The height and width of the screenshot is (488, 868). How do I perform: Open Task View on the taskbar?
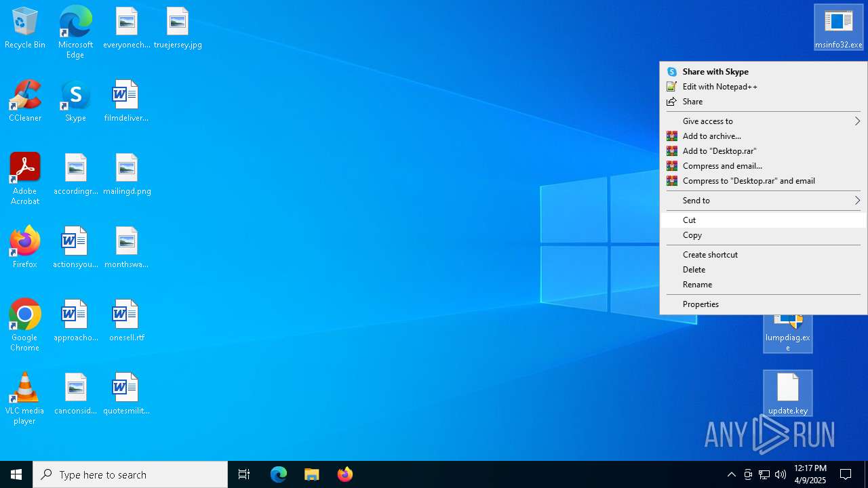[x=244, y=474]
